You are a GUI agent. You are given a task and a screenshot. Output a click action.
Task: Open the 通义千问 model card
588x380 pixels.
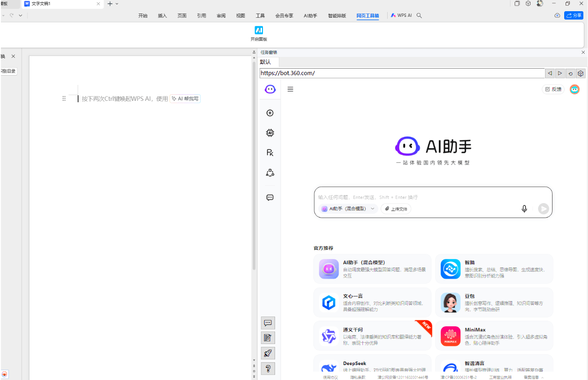coord(373,336)
